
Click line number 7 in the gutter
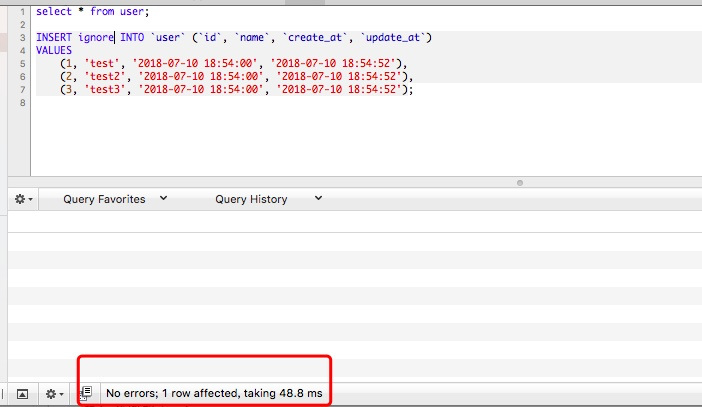pyautogui.click(x=20, y=89)
